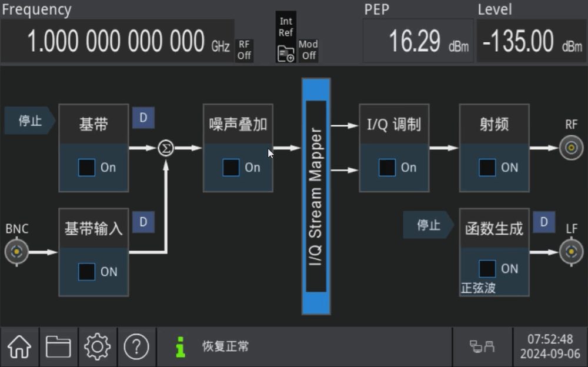The height and width of the screenshot is (367, 588).
Task: Enable the 噪声叠加 On checkbox
Action: [x=230, y=168]
